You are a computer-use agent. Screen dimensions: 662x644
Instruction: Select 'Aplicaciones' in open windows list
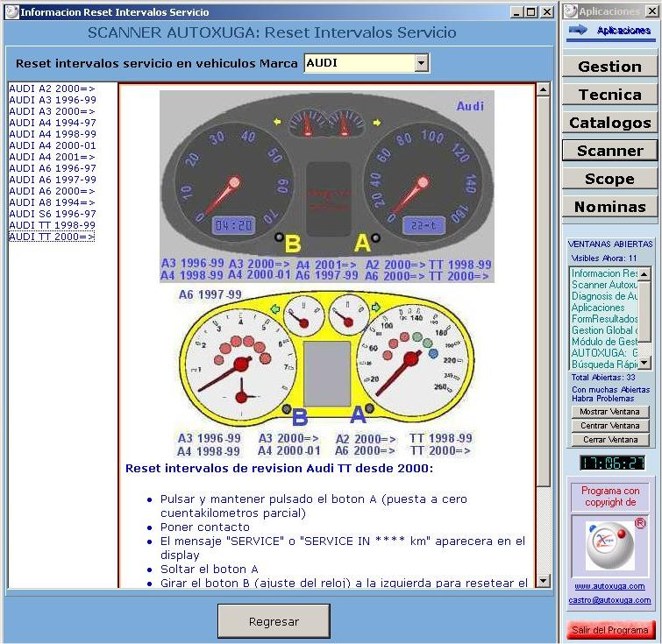click(x=598, y=308)
